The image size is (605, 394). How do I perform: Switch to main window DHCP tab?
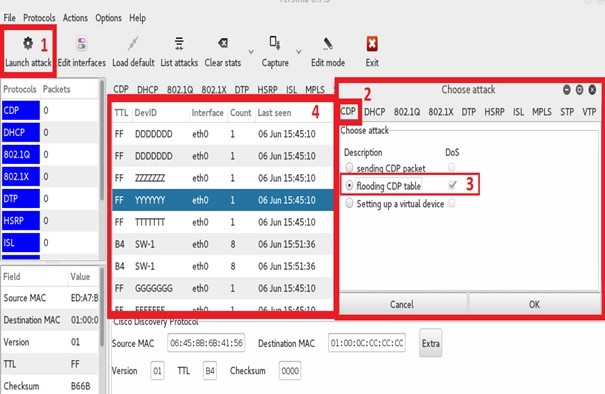[x=147, y=90]
